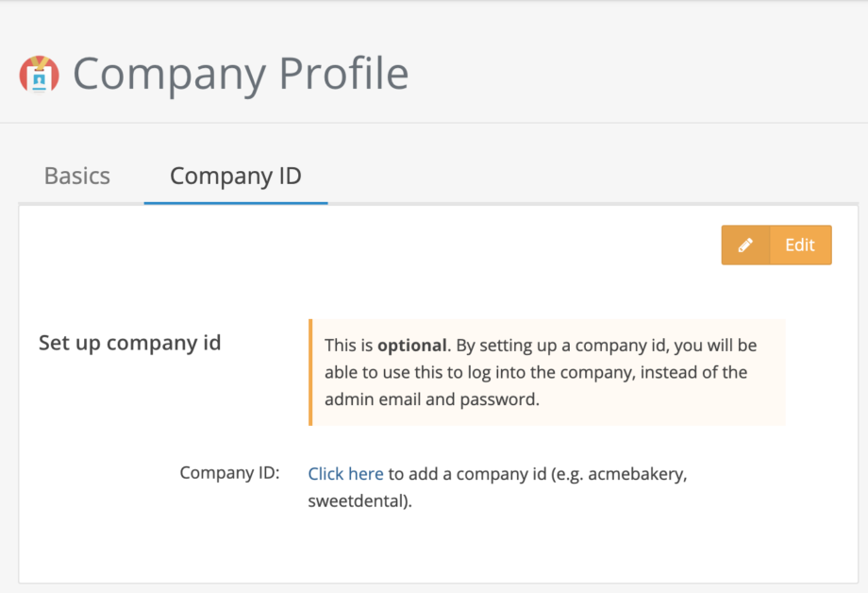
Task: Click the profile icon beside Company Profile heading
Action: (39, 72)
